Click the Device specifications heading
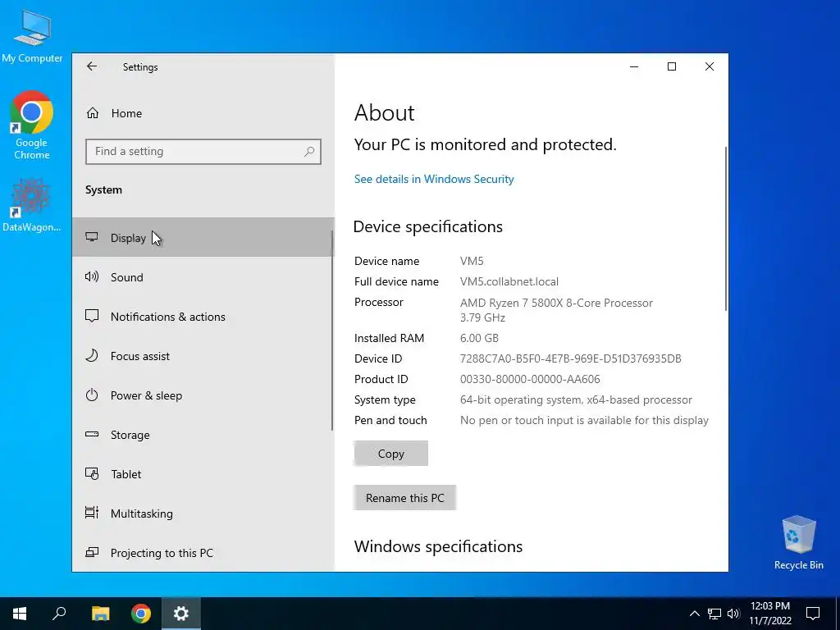Image resolution: width=840 pixels, height=630 pixels. pyautogui.click(x=428, y=226)
